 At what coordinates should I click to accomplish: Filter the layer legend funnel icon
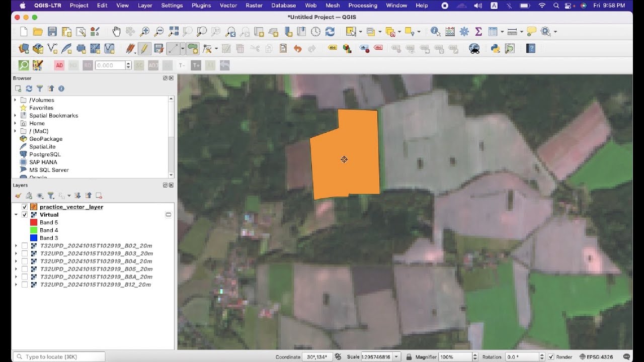coord(51,196)
